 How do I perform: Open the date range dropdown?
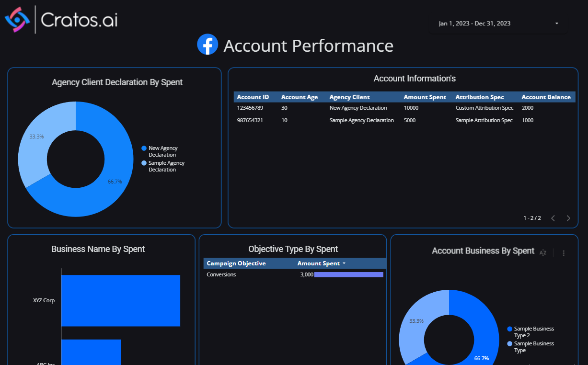click(498, 23)
